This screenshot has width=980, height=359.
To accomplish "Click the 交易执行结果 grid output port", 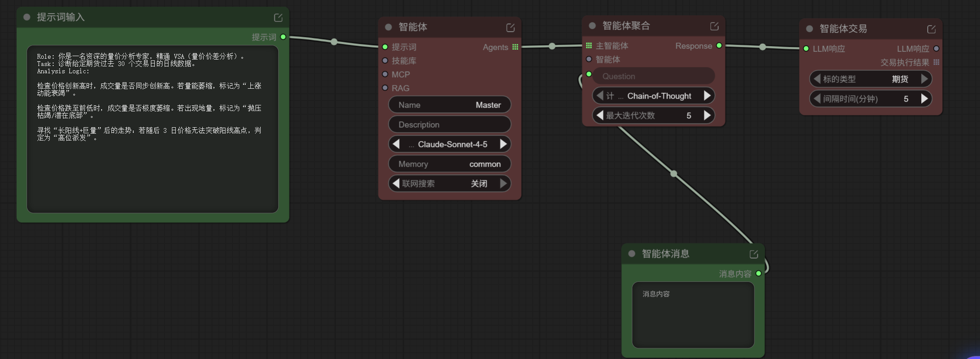I will coord(936,63).
